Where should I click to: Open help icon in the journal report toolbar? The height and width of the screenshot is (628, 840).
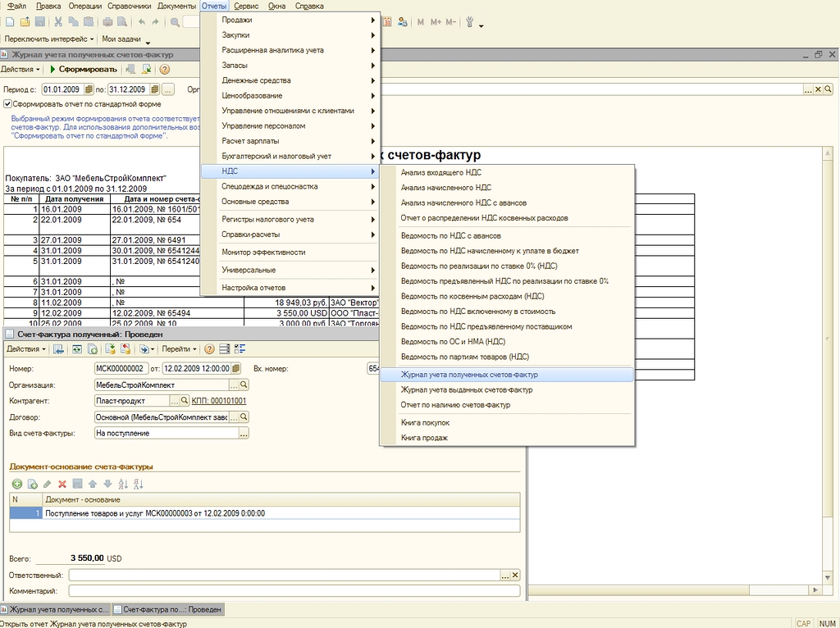(x=164, y=69)
